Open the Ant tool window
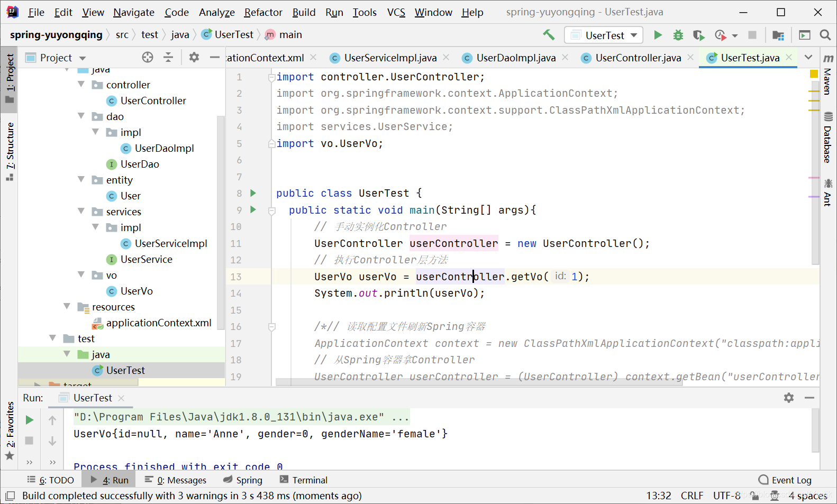The image size is (837, 504). click(x=828, y=192)
